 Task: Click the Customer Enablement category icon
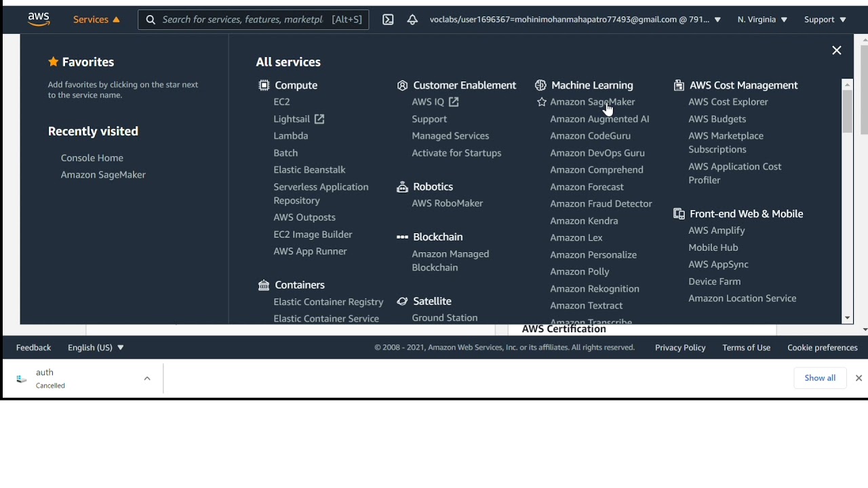tap(402, 85)
